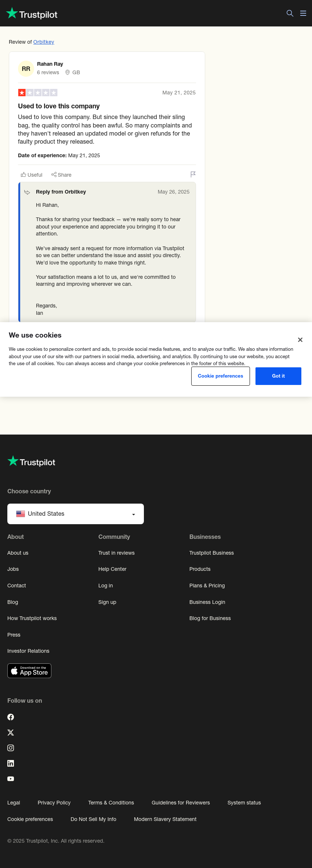Close the cookie banner with X

[x=300, y=340]
